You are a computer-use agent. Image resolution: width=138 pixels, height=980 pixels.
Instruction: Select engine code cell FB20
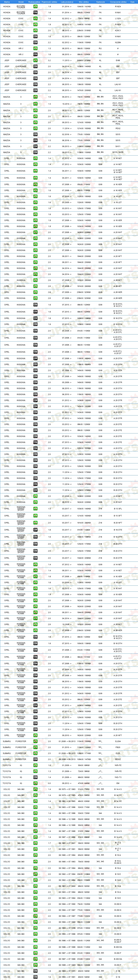coord(118,747)
